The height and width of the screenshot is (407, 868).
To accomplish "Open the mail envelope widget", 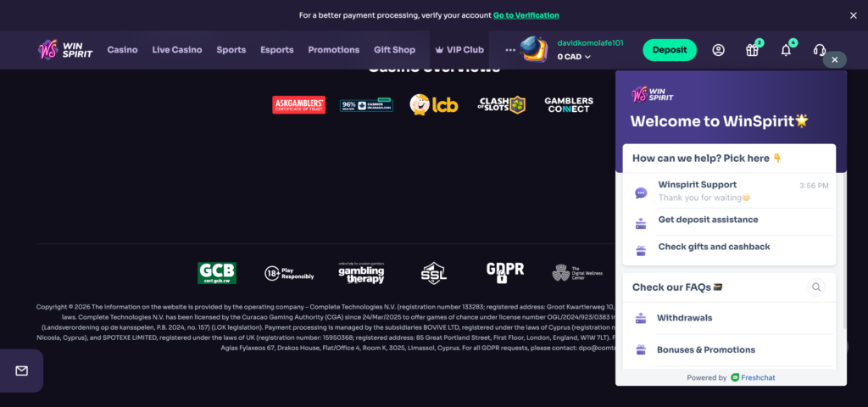I will pyautogui.click(x=21, y=371).
